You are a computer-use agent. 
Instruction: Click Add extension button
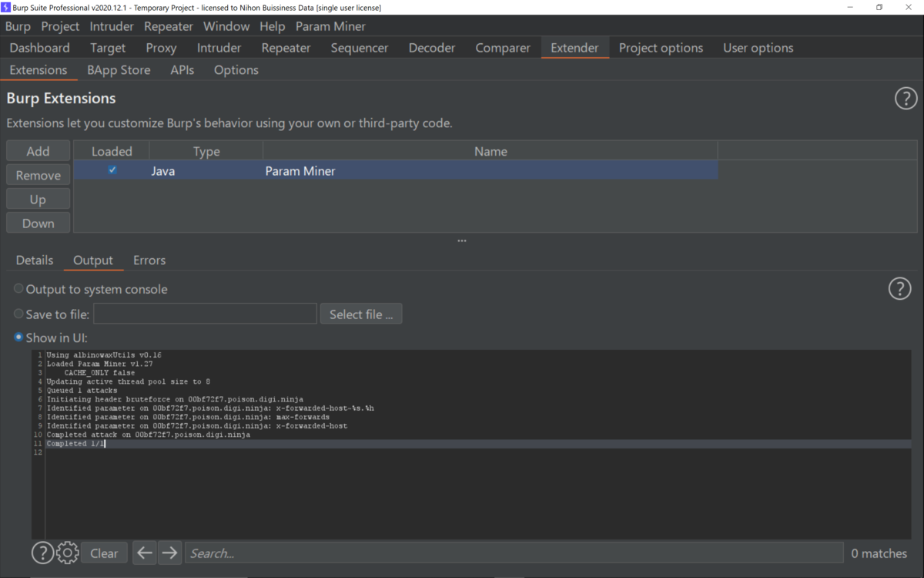[38, 151]
